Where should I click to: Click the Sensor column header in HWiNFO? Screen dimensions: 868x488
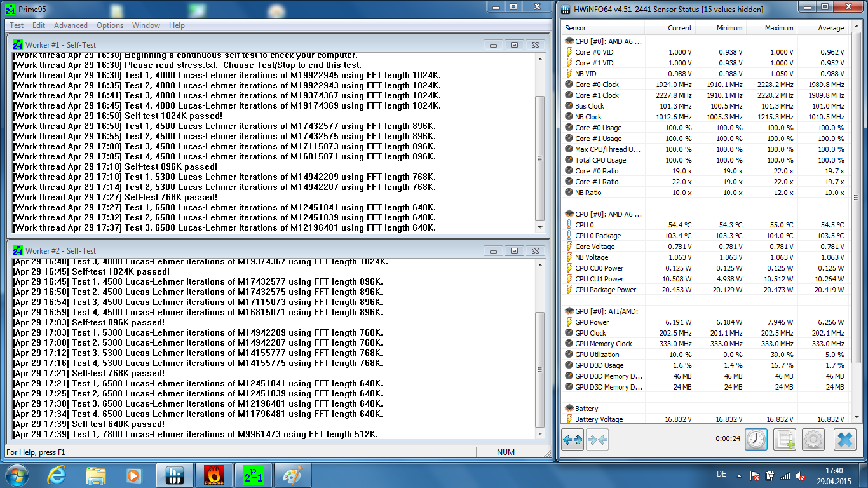604,28
